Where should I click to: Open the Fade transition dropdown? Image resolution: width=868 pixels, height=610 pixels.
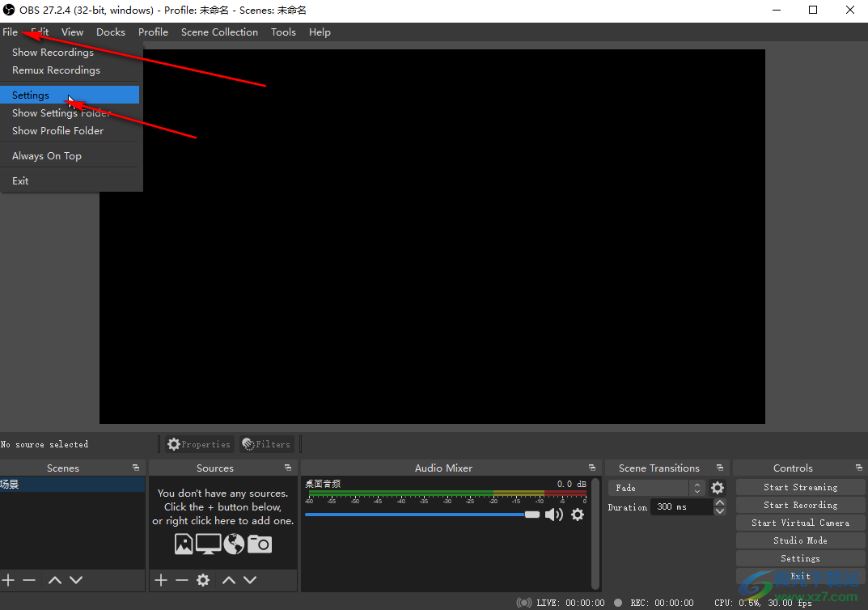pyautogui.click(x=657, y=488)
